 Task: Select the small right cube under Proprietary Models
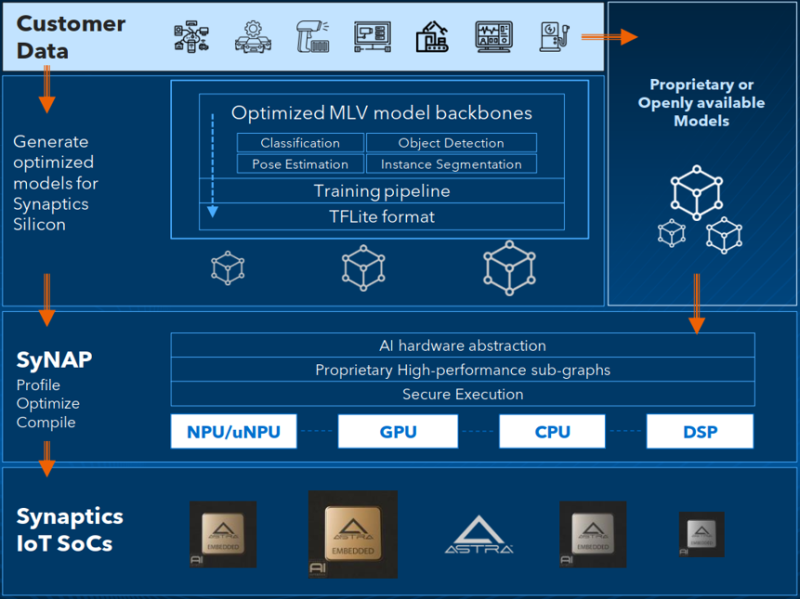[x=724, y=235]
